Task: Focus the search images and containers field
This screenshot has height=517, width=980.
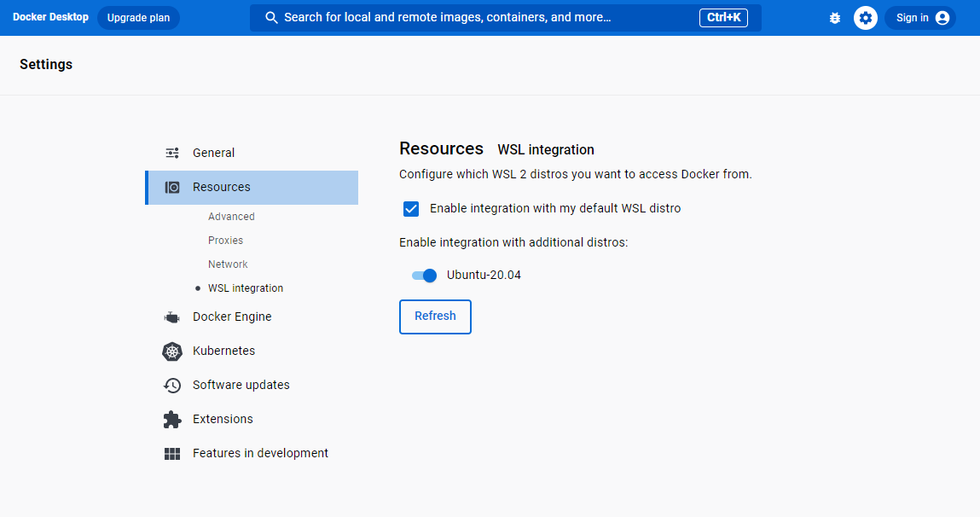Action: [x=506, y=18]
